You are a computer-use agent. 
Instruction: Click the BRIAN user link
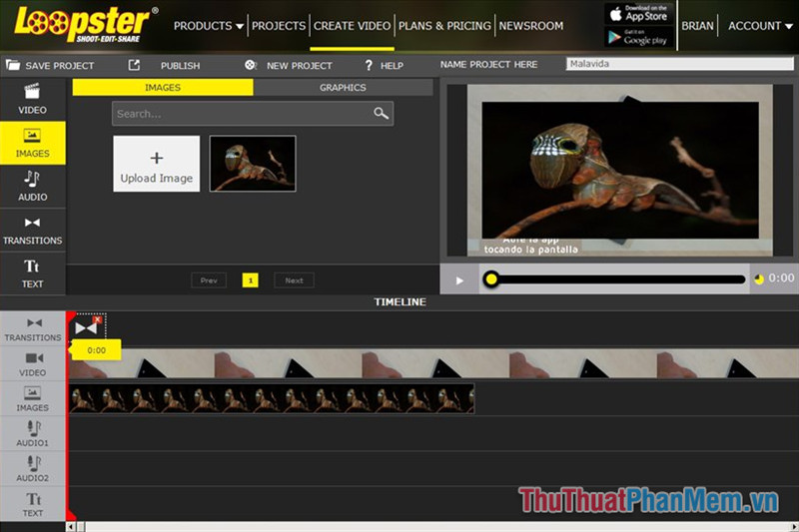click(x=697, y=26)
